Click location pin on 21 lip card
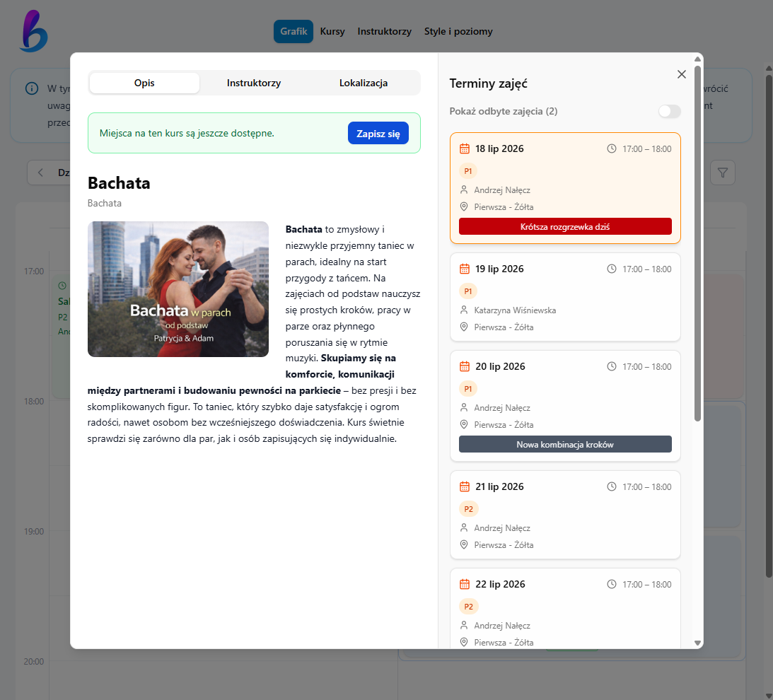This screenshot has height=700, width=773. tap(464, 545)
